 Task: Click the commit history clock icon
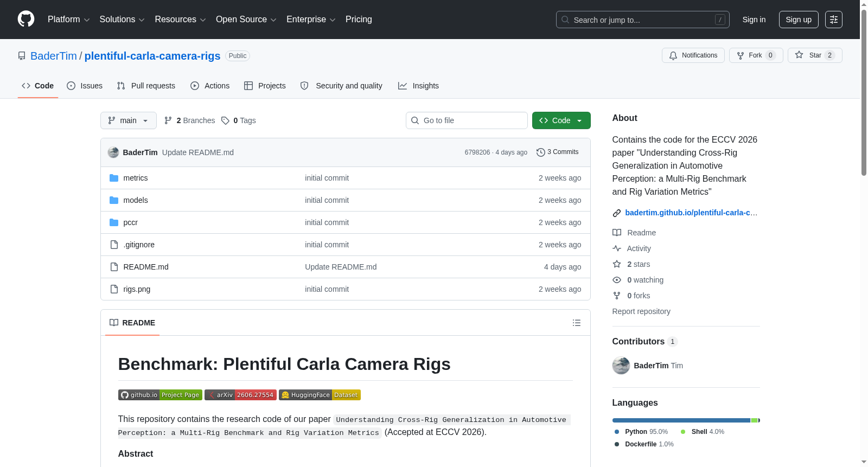[x=540, y=152]
